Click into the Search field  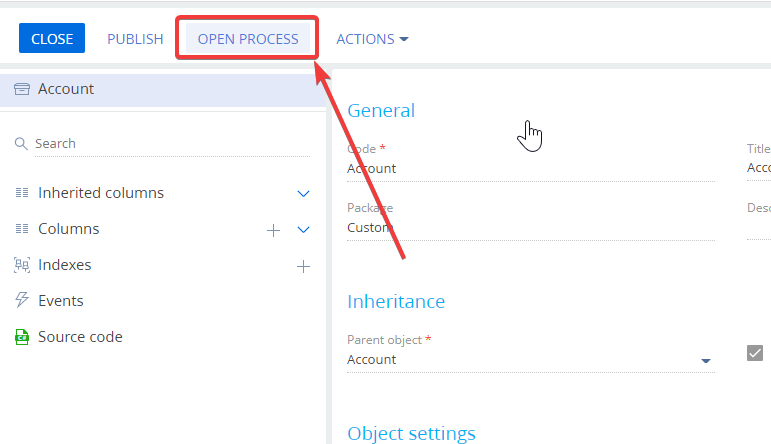(172, 144)
